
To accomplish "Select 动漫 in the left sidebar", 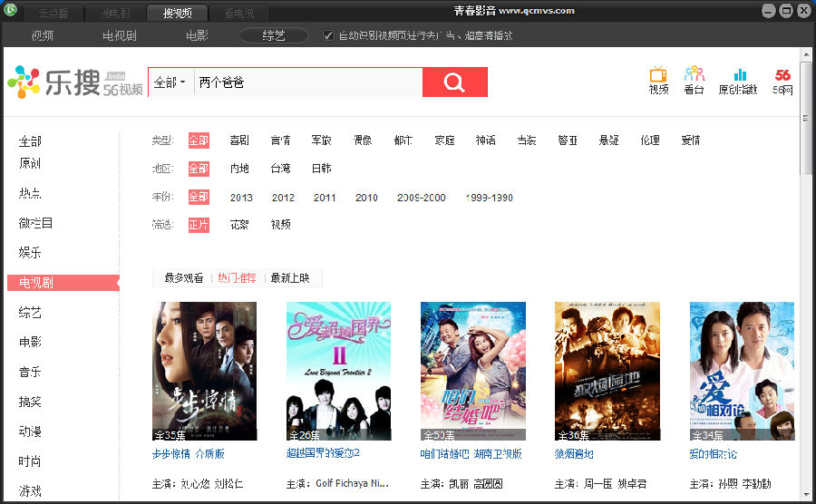I will (x=30, y=431).
